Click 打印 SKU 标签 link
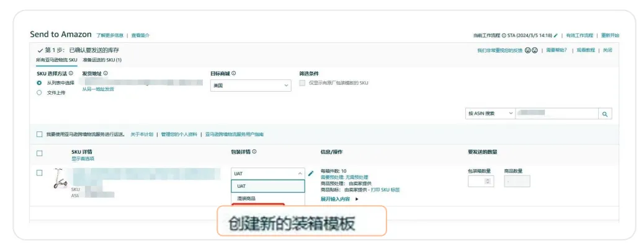The image size is (644, 251). pos(385,190)
